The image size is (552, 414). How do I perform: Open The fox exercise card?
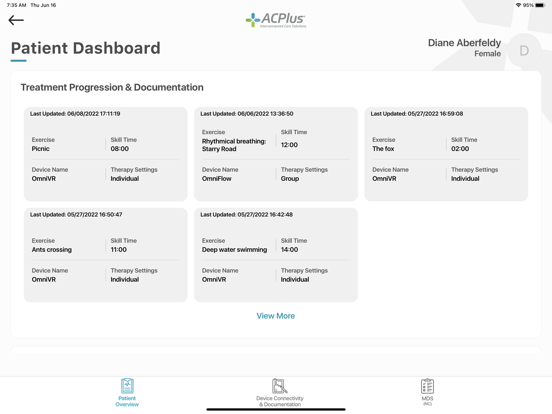446,154
